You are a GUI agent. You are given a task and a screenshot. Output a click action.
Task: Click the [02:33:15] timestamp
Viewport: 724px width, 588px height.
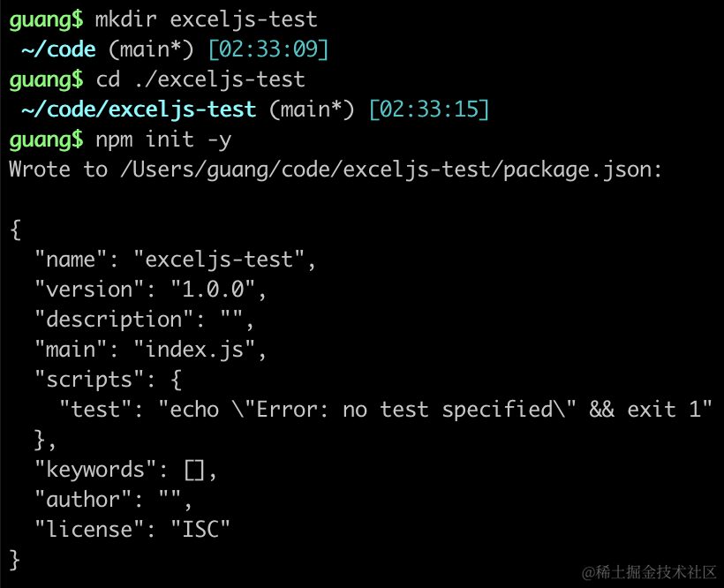(428, 109)
